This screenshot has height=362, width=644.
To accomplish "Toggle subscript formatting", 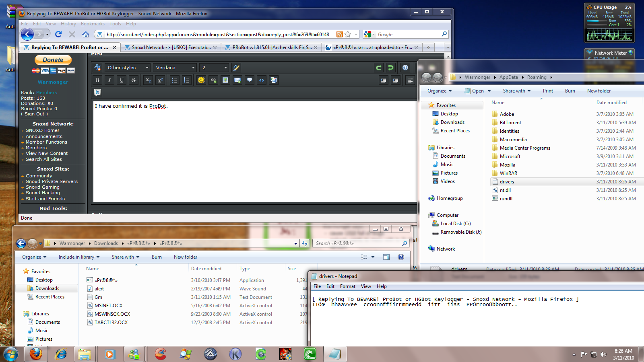I will tap(148, 80).
